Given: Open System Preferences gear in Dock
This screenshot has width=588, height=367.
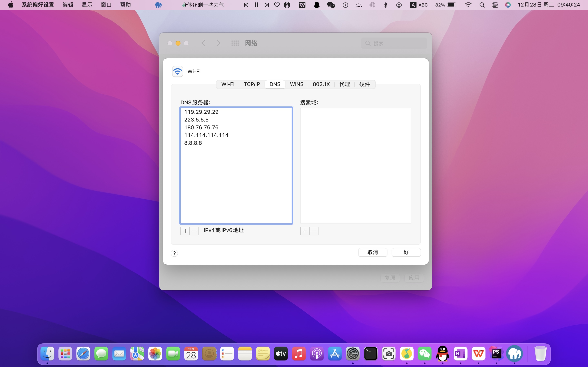Looking at the screenshot, I should tap(353, 354).
